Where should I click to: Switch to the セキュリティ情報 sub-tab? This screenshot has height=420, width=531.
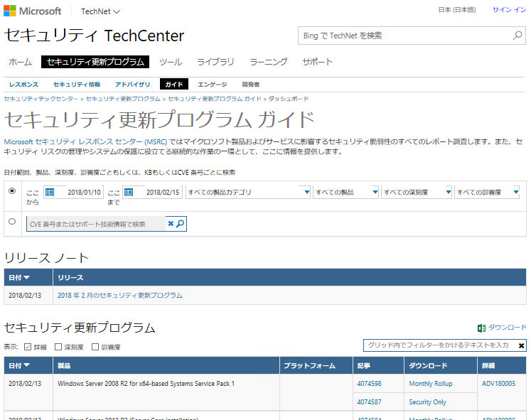tap(77, 85)
